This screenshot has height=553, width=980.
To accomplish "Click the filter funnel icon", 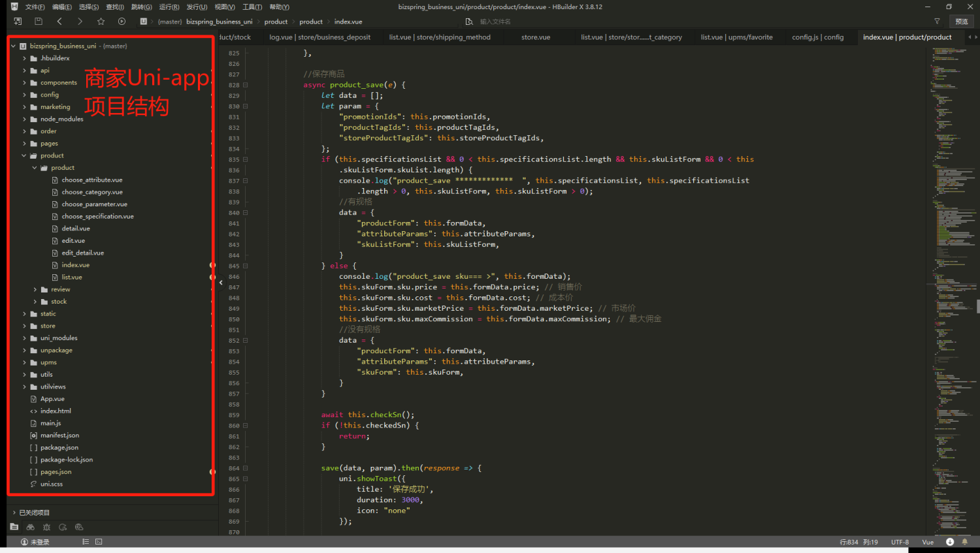I will point(937,22).
